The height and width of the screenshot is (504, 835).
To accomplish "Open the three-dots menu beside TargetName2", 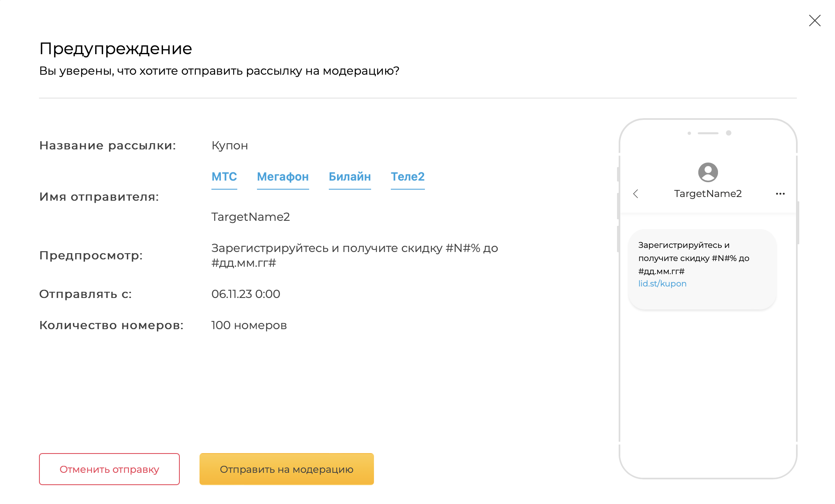I will (780, 193).
